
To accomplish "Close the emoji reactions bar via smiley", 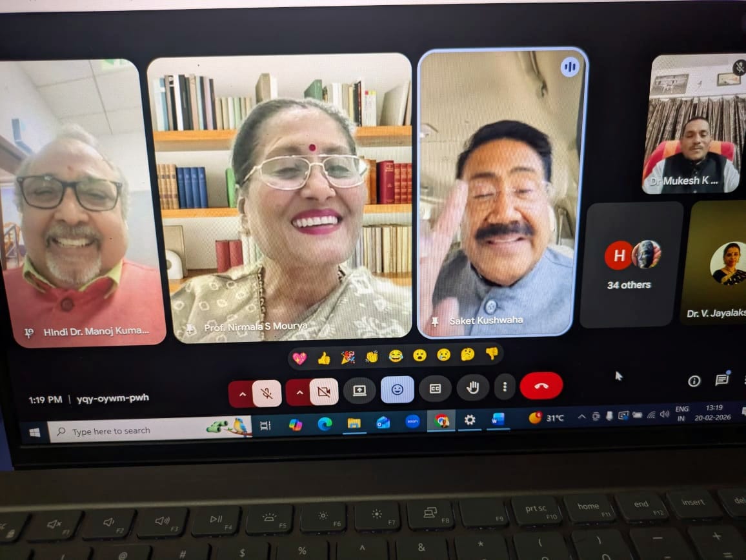I will (398, 390).
